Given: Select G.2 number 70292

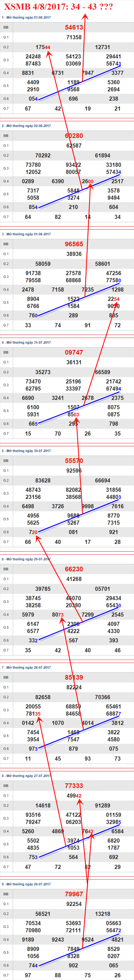Looking at the screenshot, I should (43, 156).
